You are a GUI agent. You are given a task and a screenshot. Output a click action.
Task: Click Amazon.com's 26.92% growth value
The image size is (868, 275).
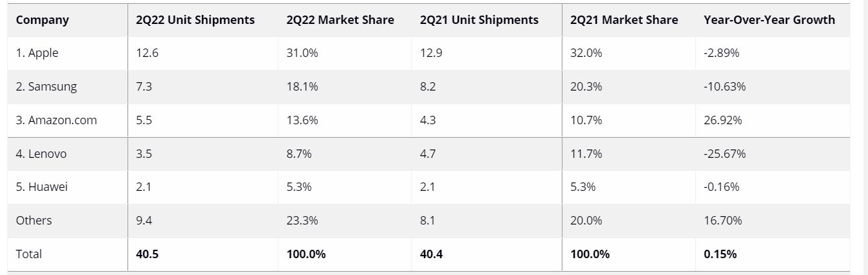point(720,120)
